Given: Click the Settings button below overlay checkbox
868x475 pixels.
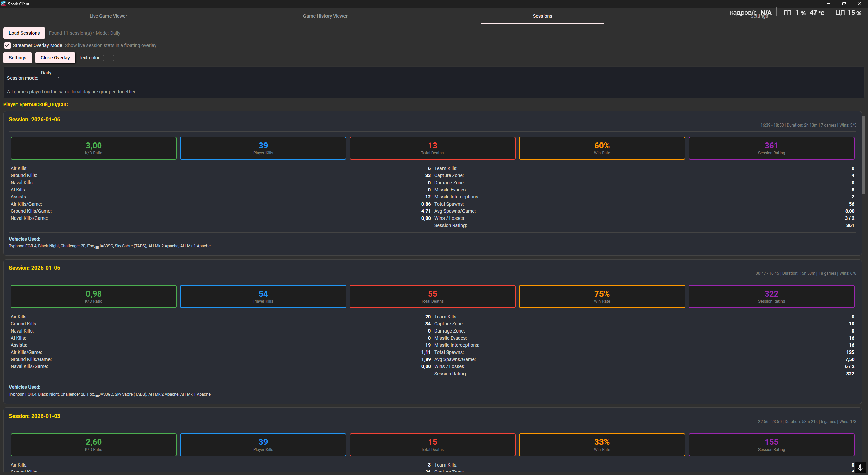Looking at the screenshot, I should point(17,58).
